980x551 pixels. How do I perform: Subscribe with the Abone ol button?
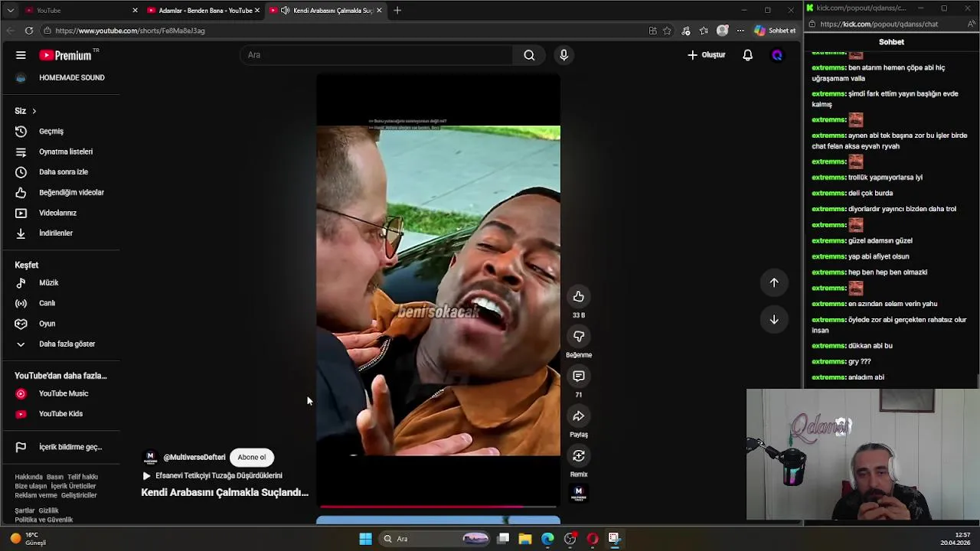(x=251, y=457)
